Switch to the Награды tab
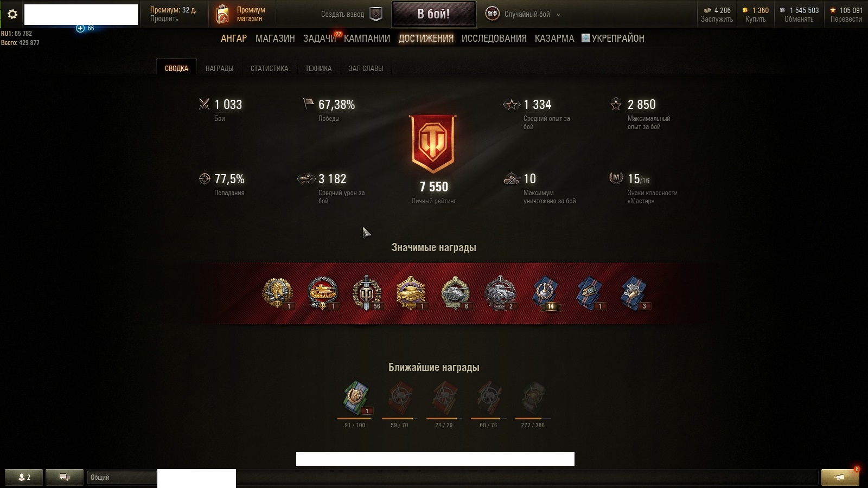Image resolution: width=868 pixels, height=488 pixels. tap(219, 68)
